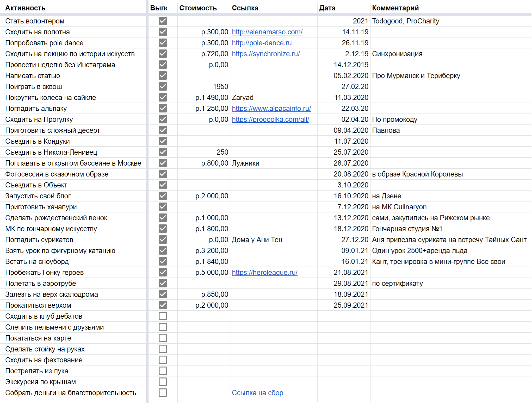The height and width of the screenshot is (403, 532).
Task: Uncheck 'Съездить в Кондуки' checkbox
Action: point(163,141)
